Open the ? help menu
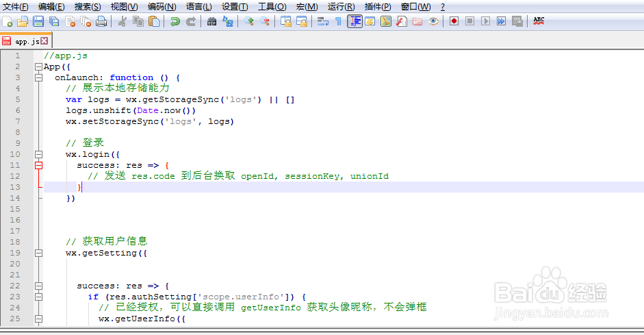Image resolution: width=644 pixels, height=335 pixels. pos(442,7)
